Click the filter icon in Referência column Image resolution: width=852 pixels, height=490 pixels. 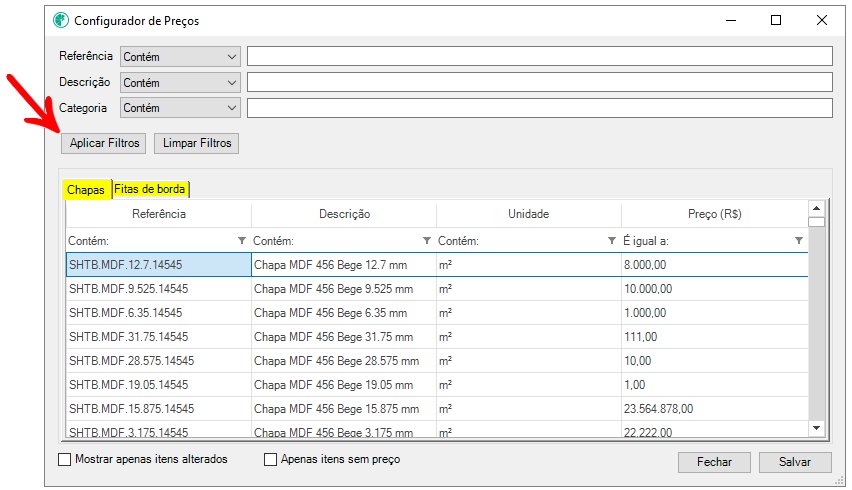242,241
